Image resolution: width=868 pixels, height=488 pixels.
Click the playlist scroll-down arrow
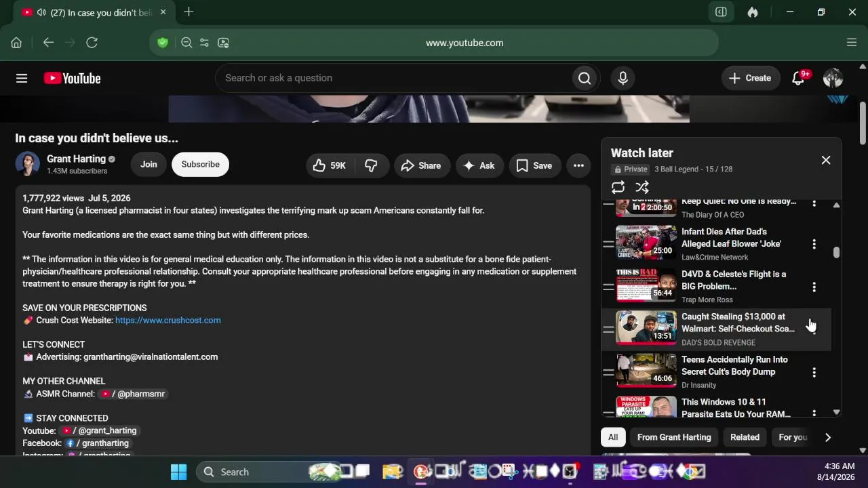(837, 411)
